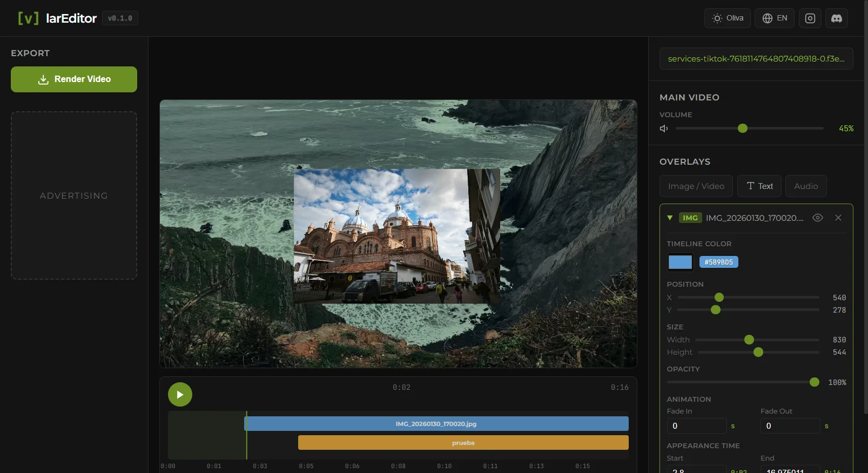Click the Position Y value 278
868x473 pixels.
pos(839,310)
